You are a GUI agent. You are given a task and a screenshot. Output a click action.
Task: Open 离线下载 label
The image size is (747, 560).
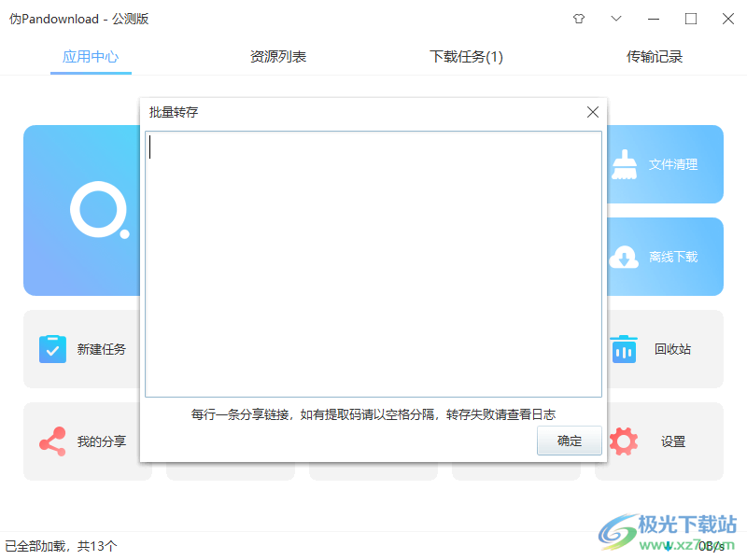[673, 258]
